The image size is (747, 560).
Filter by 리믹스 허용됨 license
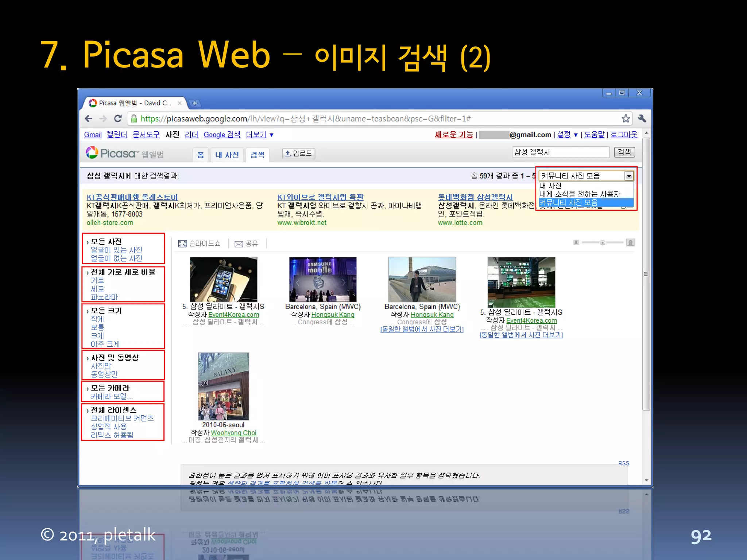click(112, 435)
